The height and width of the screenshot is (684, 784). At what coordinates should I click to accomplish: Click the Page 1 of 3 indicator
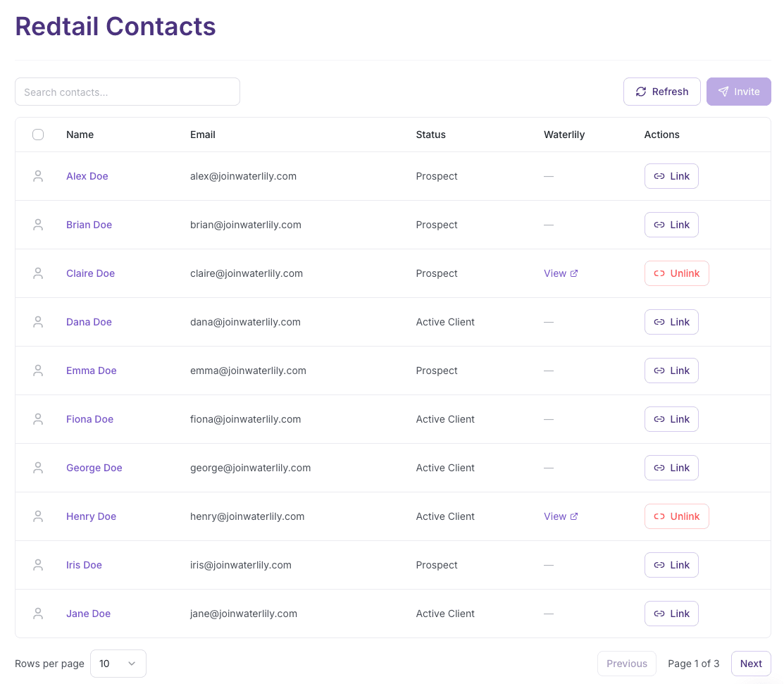[x=694, y=664]
